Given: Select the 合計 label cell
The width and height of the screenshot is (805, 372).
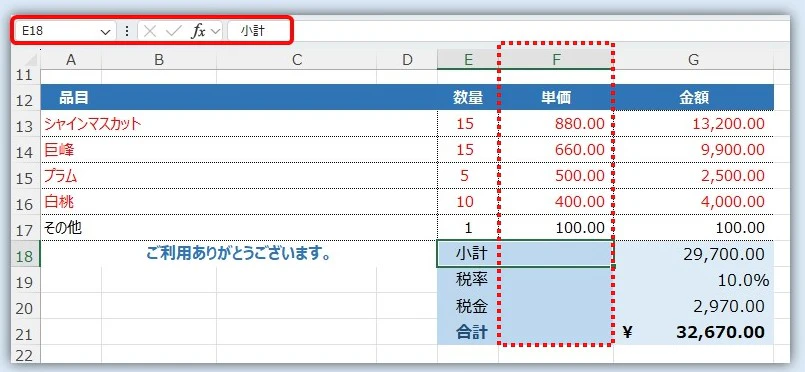Looking at the screenshot, I should 526,332.
